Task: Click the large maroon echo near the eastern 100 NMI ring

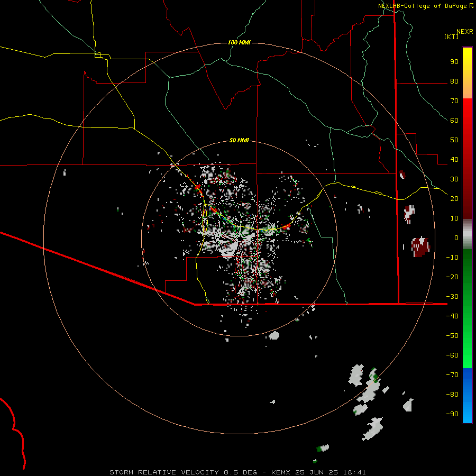Action: click(x=420, y=247)
